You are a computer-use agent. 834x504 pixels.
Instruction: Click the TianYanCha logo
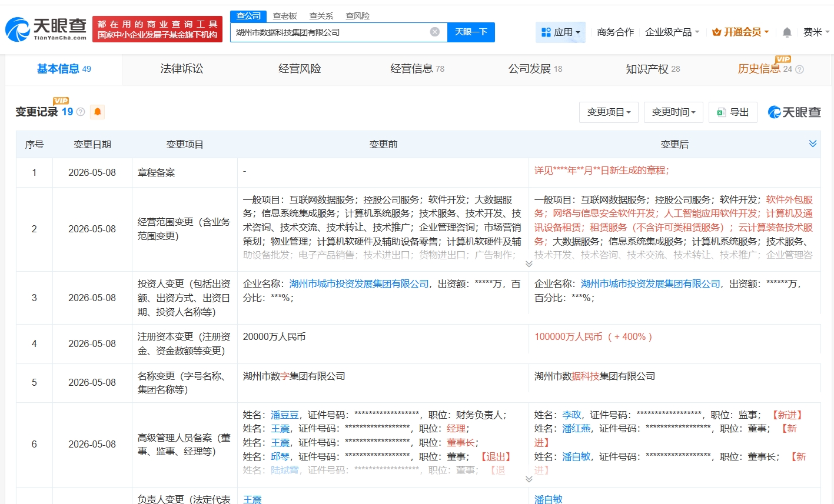click(46, 29)
